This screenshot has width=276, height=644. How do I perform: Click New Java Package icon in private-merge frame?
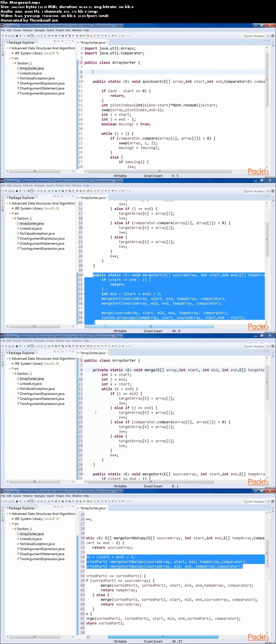click(x=77, y=346)
